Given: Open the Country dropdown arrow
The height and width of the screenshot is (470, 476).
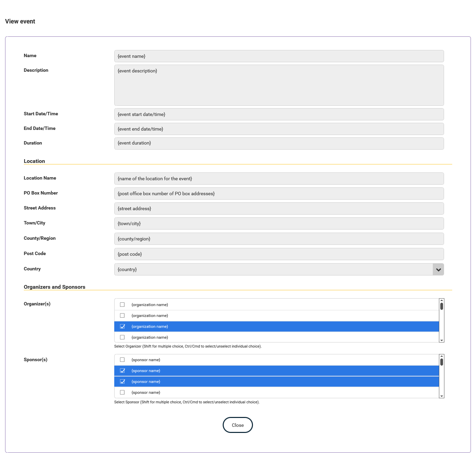Looking at the screenshot, I should 438,269.
